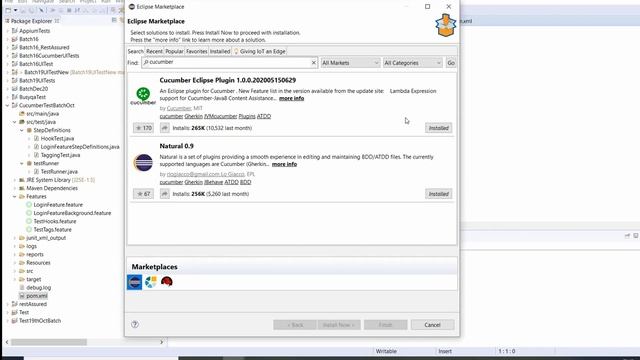The image size is (640, 360).
Task: Switch to the Favorites tab
Action: (x=196, y=51)
